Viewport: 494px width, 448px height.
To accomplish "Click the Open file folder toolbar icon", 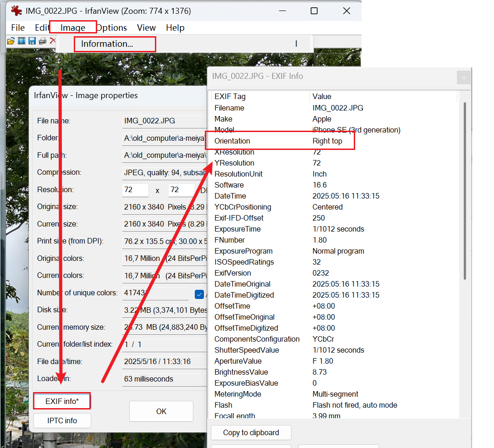I will [x=11, y=41].
